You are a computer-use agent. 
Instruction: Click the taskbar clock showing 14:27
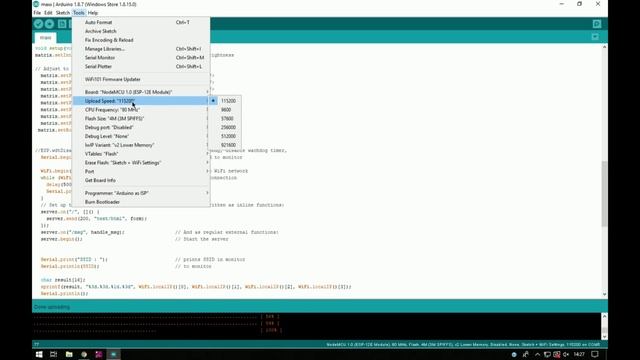point(579,354)
